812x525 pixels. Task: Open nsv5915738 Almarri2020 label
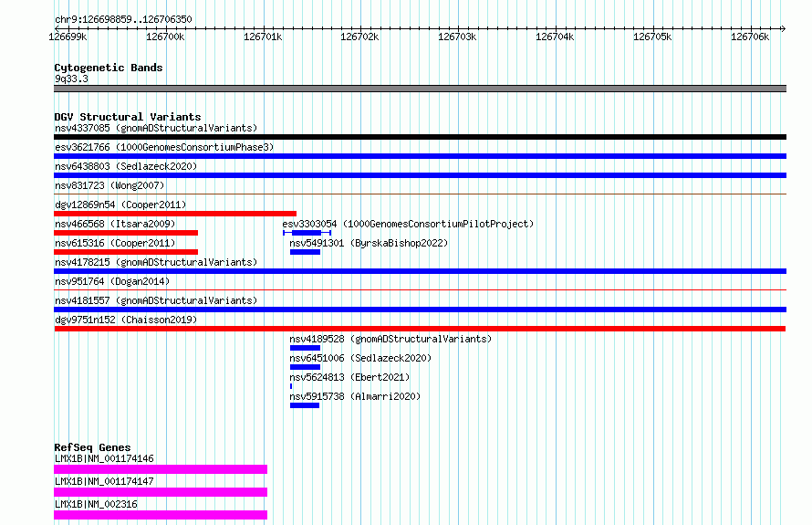(x=355, y=396)
